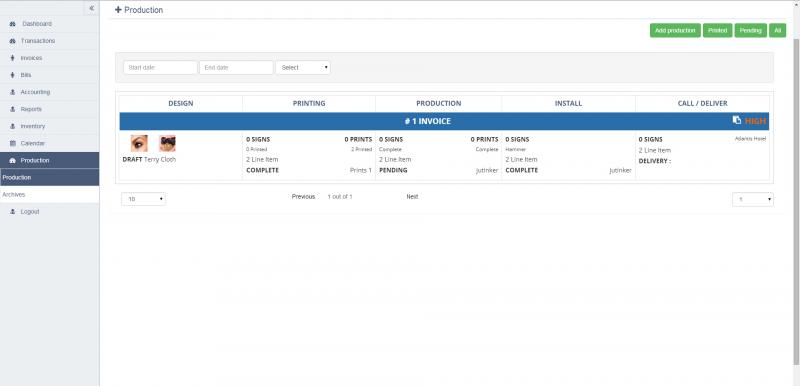Open the rows-per-page dropdown showing 10
The width and height of the screenshot is (800, 386).
(143, 199)
